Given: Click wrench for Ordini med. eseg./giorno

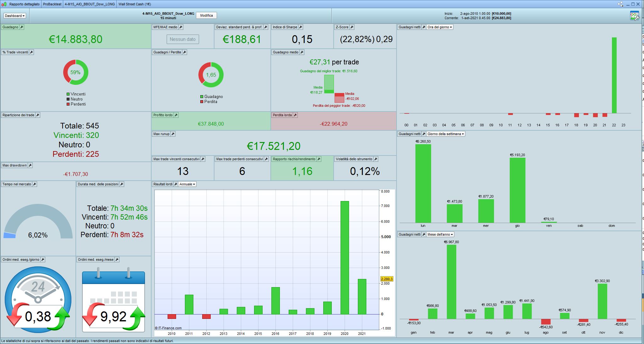Looking at the screenshot, I should [x=43, y=259].
